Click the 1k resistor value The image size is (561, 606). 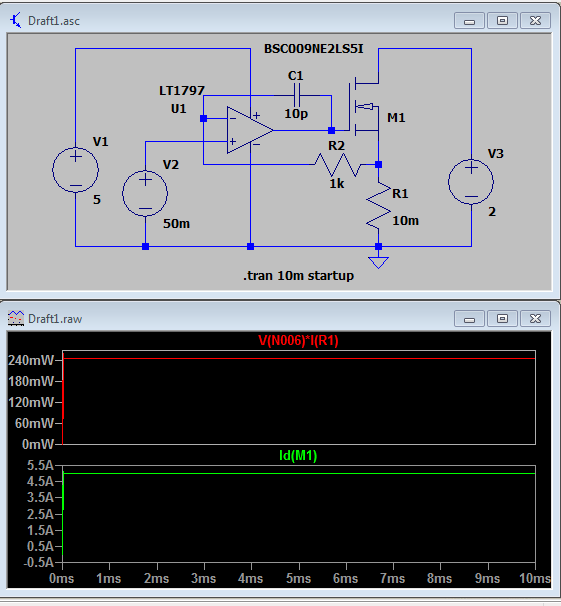(x=337, y=184)
